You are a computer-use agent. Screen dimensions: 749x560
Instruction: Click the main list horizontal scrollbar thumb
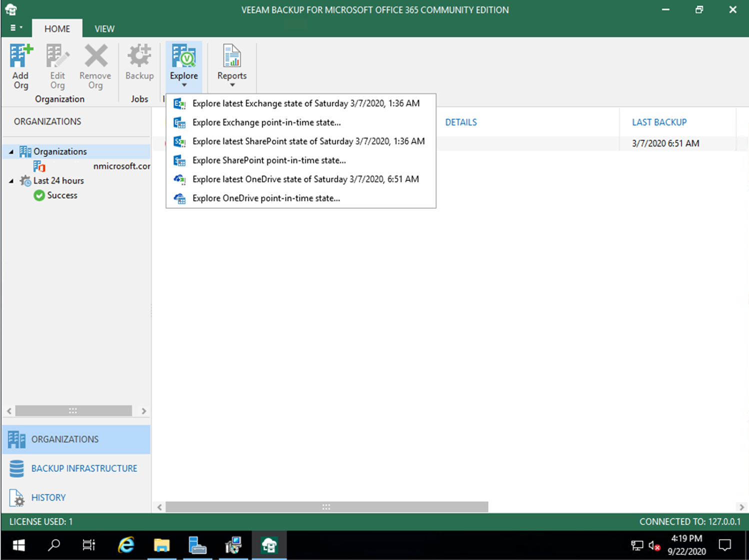coord(327,507)
